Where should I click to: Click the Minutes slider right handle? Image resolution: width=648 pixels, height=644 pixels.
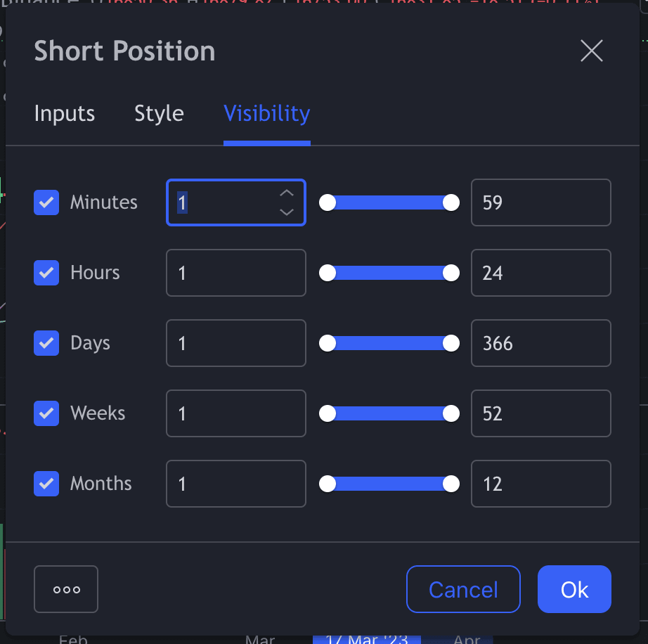[451, 202]
